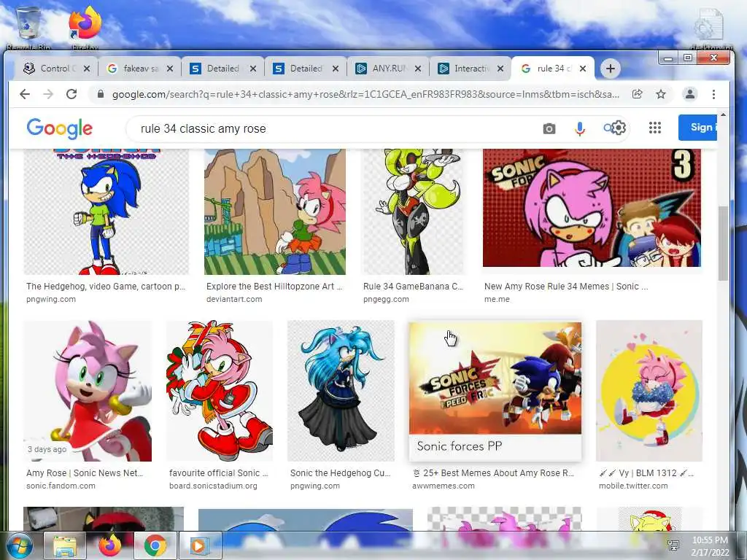Click the deviantart.com source text
747x560 pixels.
pyautogui.click(x=234, y=299)
